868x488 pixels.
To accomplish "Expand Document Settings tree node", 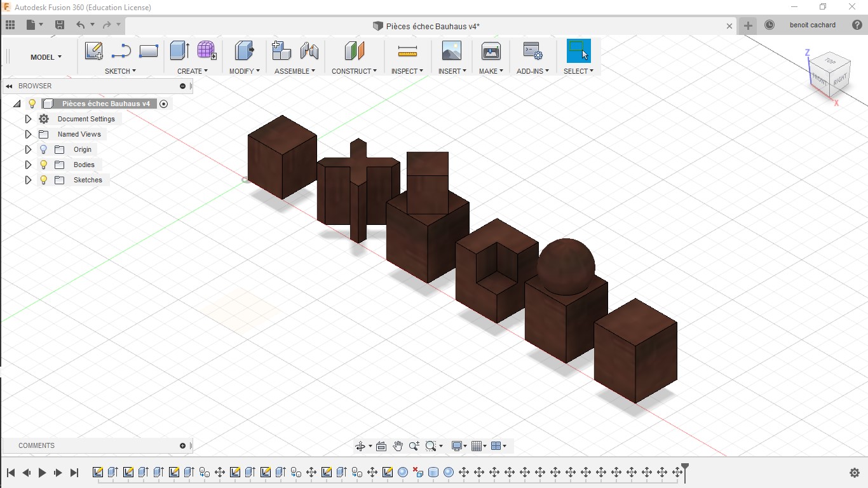I will coord(28,119).
